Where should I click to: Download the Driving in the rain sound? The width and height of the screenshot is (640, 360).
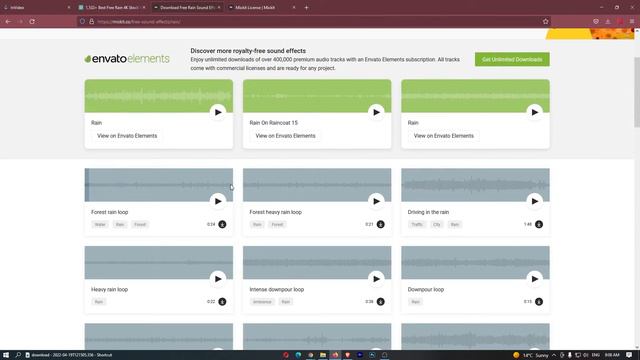(x=539, y=224)
